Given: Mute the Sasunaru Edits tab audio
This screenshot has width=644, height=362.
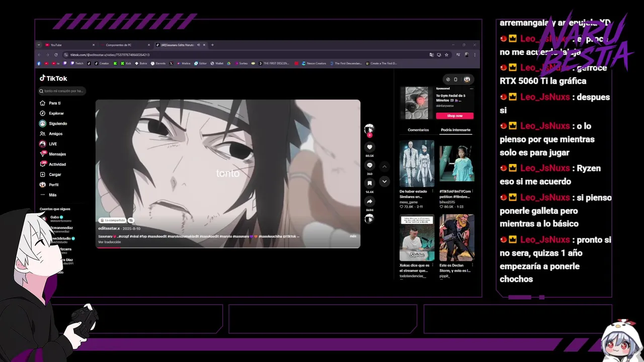Looking at the screenshot, I should [x=198, y=45].
